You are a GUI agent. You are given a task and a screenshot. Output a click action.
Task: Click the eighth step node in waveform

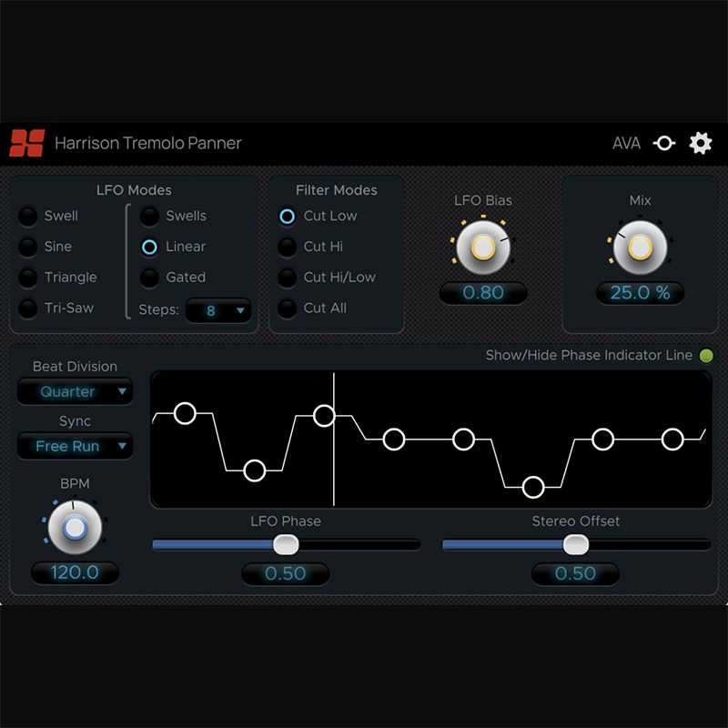click(672, 440)
